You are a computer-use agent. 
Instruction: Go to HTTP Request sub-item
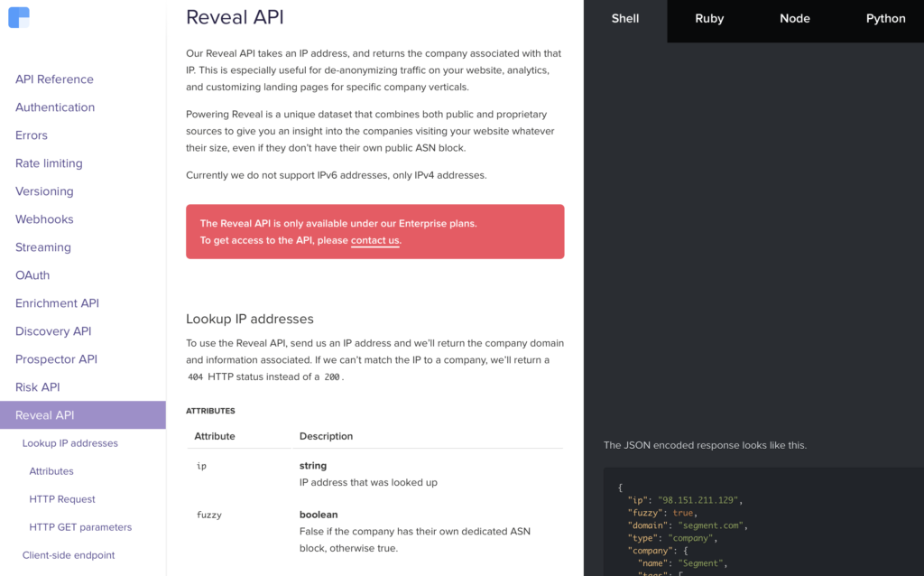(x=62, y=499)
